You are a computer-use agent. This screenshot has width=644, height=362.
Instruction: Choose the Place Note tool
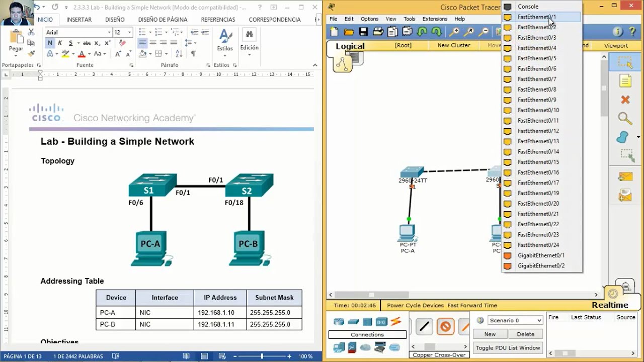(x=625, y=81)
